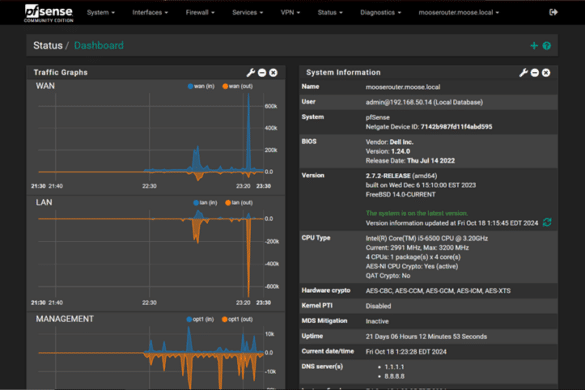The height and width of the screenshot is (390, 585).
Task: Toggle opt1 (in) legend series
Action: coord(200,319)
